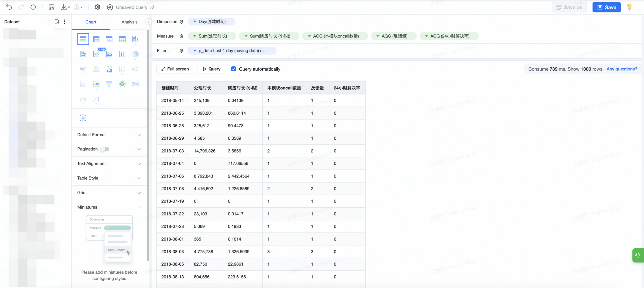
Task: Open the query settings gear in toolbar
Action: click(x=97, y=7)
